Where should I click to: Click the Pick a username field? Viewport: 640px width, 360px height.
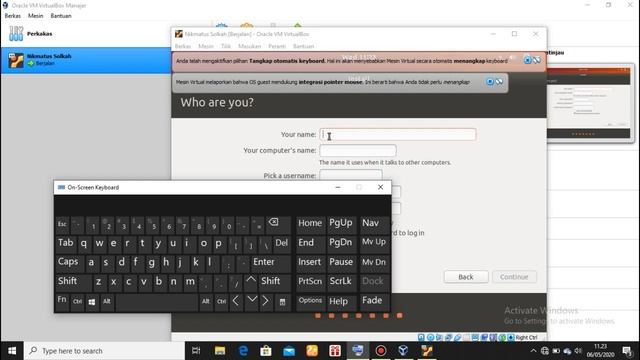(x=351, y=175)
